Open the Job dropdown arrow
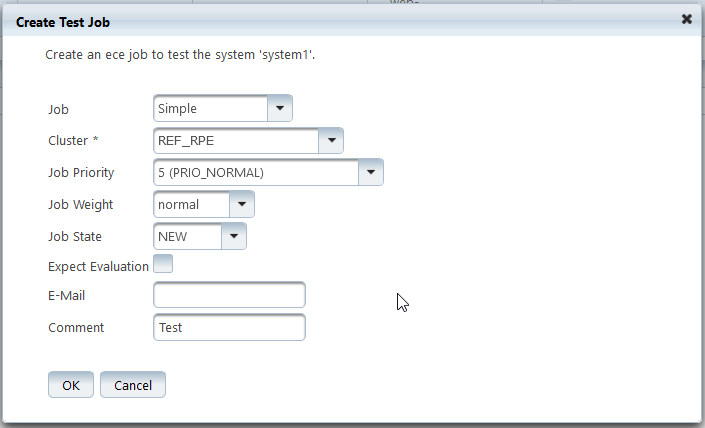Screen dimensions: 705x428 click(280, 108)
